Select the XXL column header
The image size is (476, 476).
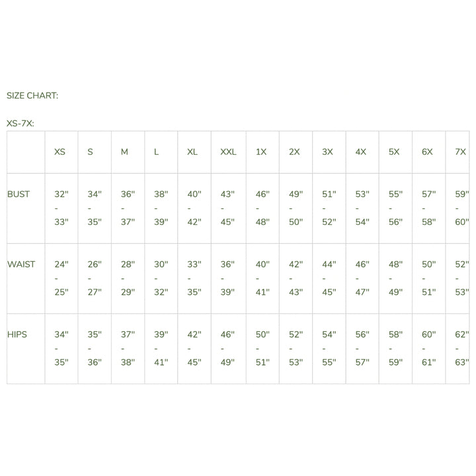(228, 152)
